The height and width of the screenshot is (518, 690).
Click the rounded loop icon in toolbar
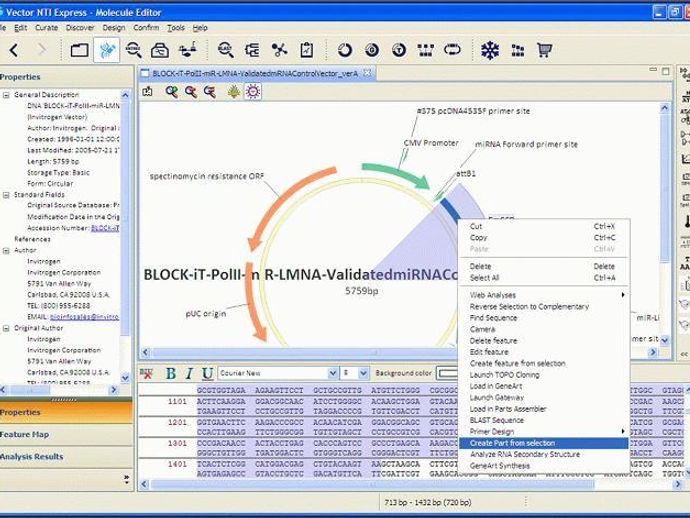point(452,50)
